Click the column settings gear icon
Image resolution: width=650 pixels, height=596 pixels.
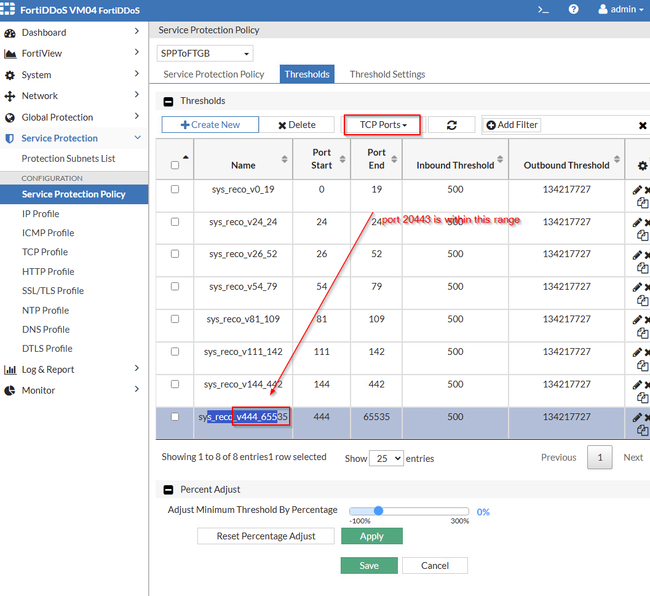(642, 165)
